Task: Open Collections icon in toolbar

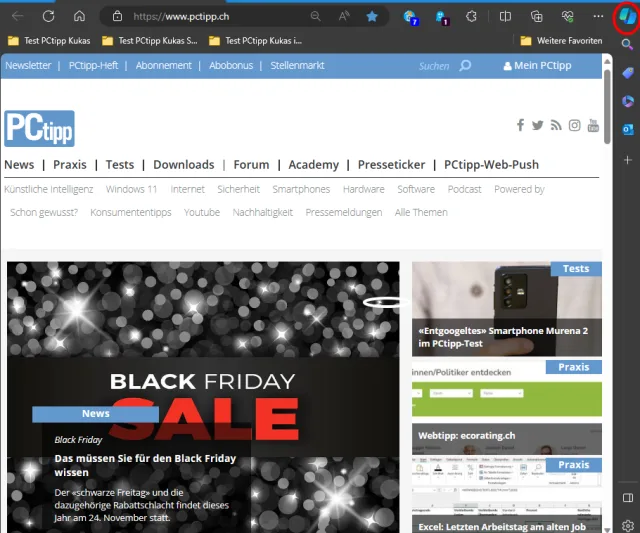Action: point(536,16)
